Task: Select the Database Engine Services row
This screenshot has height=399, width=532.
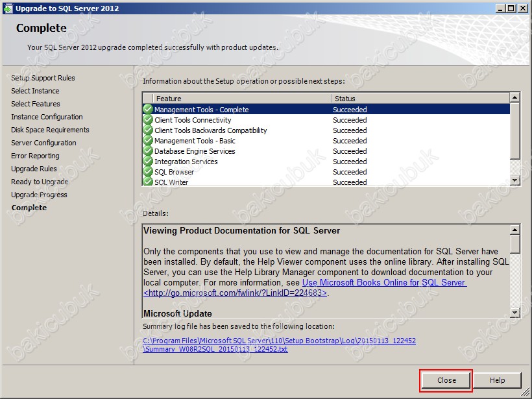Action: coord(326,151)
